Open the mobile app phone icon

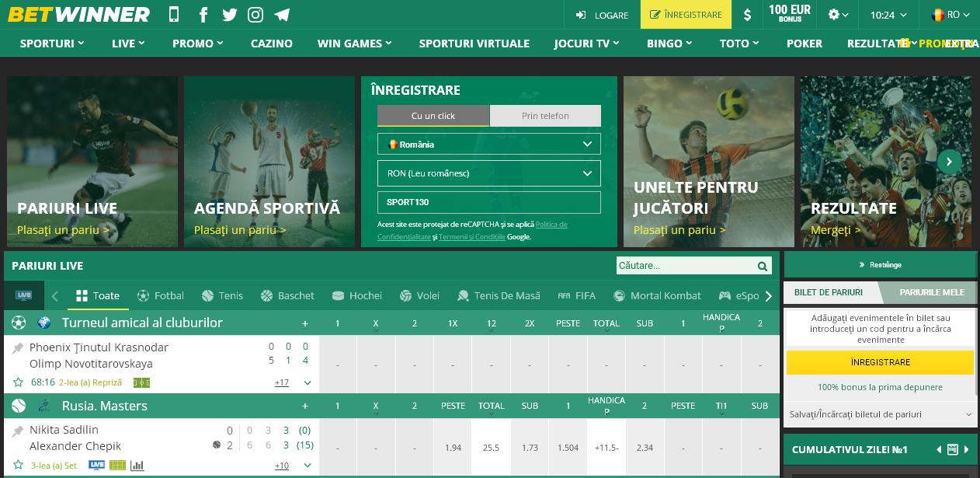(x=173, y=14)
